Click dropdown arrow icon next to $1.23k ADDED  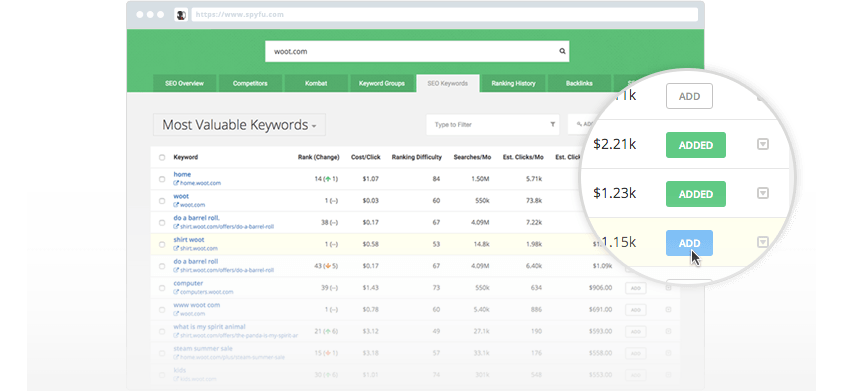(x=763, y=193)
